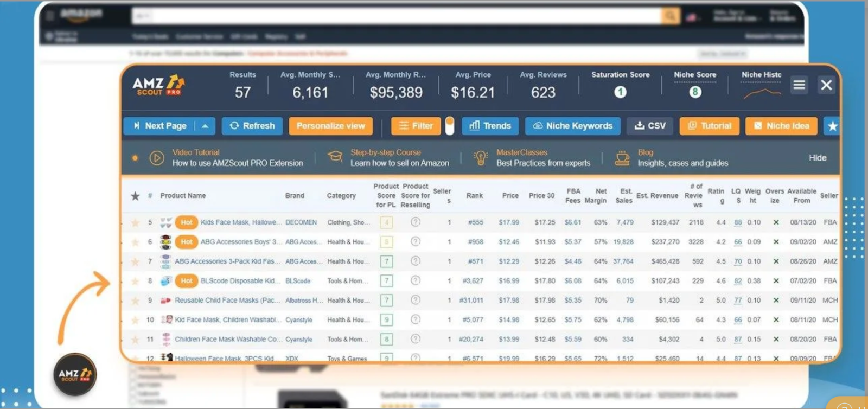
Task: Export results with CSV button
Action: pyautogui.click(x=650, y=126)
